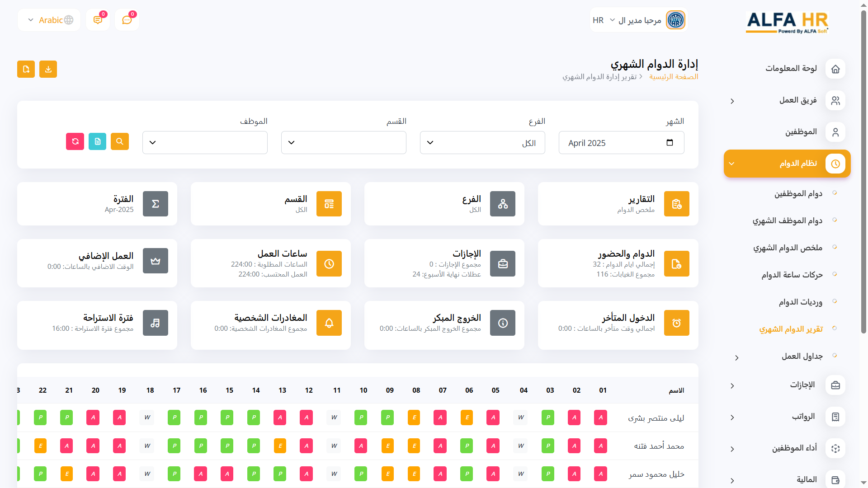
Task: Open the Arabic language selector
Action: click(49, 20)
